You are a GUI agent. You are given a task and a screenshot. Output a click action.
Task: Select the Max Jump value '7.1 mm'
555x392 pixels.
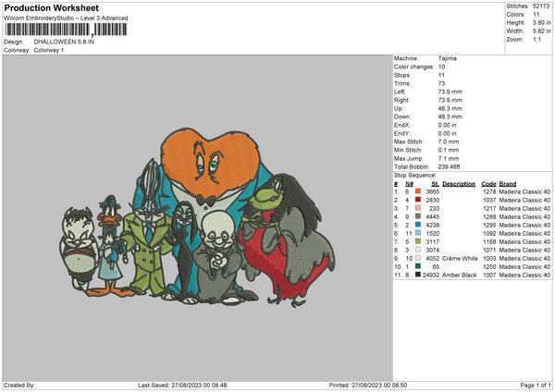click(449, 158)
